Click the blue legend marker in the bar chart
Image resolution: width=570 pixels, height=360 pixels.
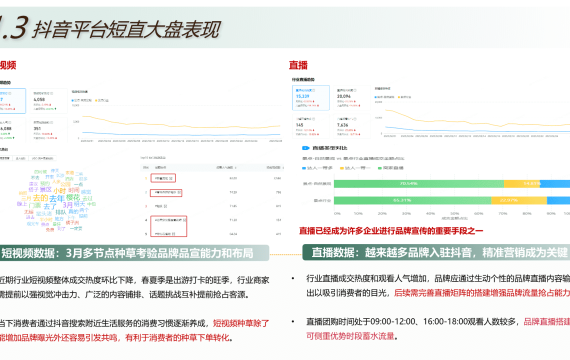point(304,168)
